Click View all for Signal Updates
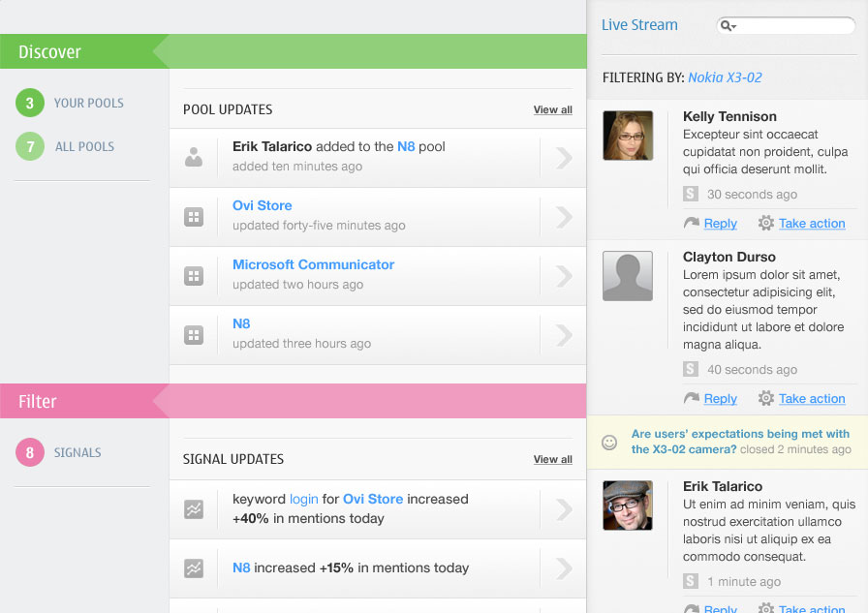The image size is (868, 613). [552, 459]
